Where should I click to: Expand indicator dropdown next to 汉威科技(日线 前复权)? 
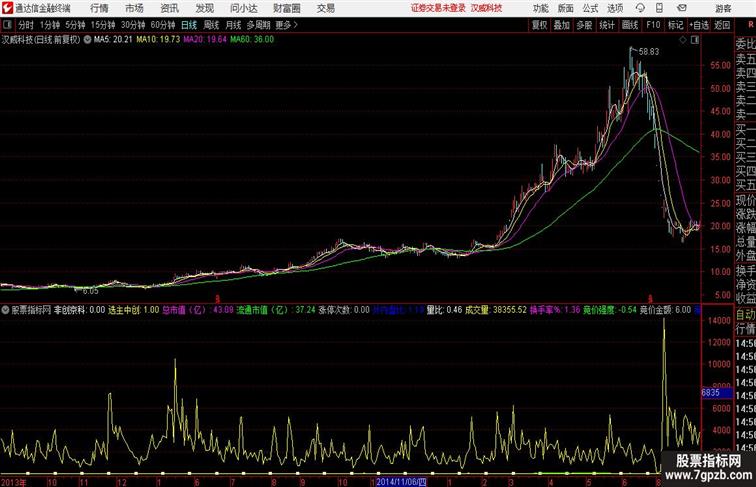tap(87, 40)
